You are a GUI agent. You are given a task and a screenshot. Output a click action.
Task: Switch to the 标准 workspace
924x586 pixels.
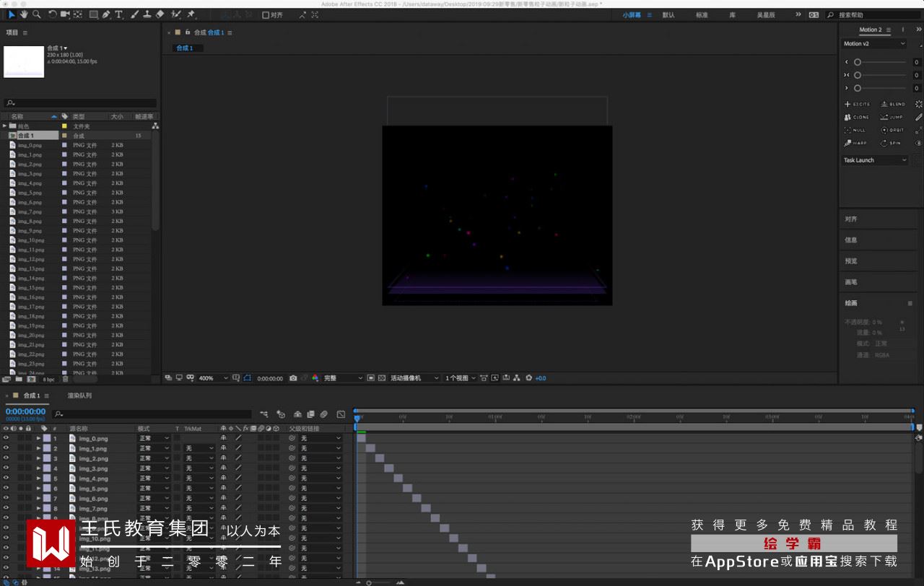click(x=702, y=15)
